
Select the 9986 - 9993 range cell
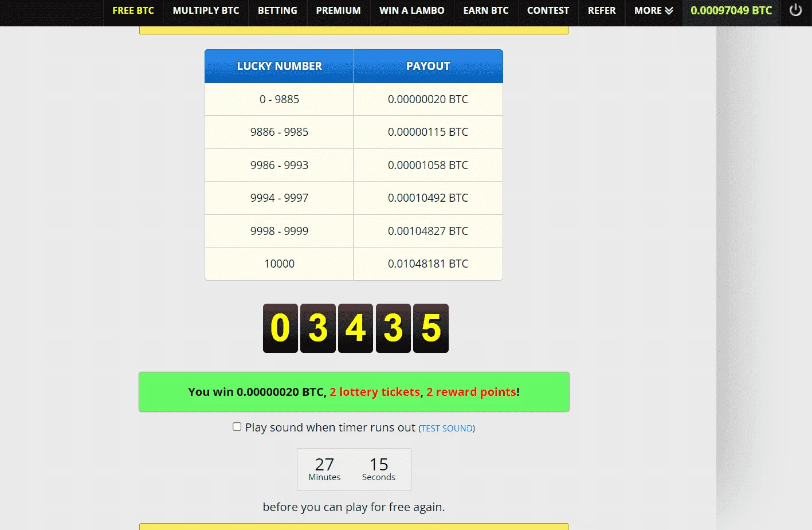pyautogui.click(x=279, y=165)
